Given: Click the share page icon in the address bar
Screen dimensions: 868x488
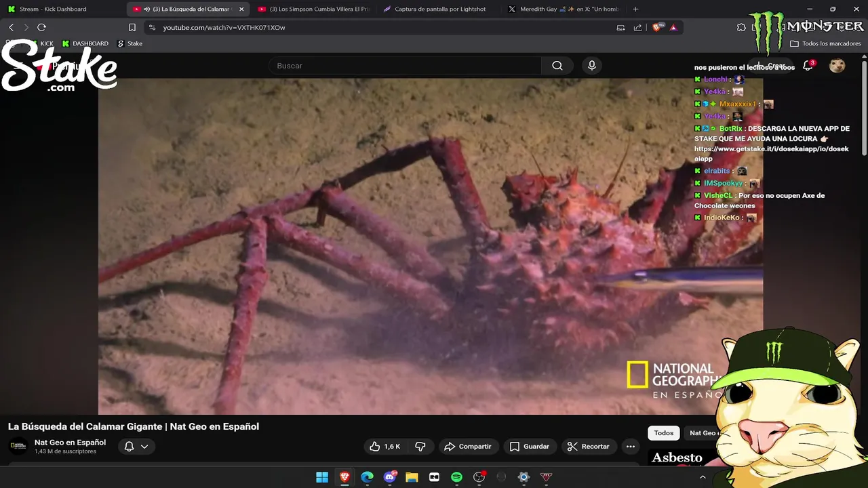Looking at the screenshot, I should point(637,27).
